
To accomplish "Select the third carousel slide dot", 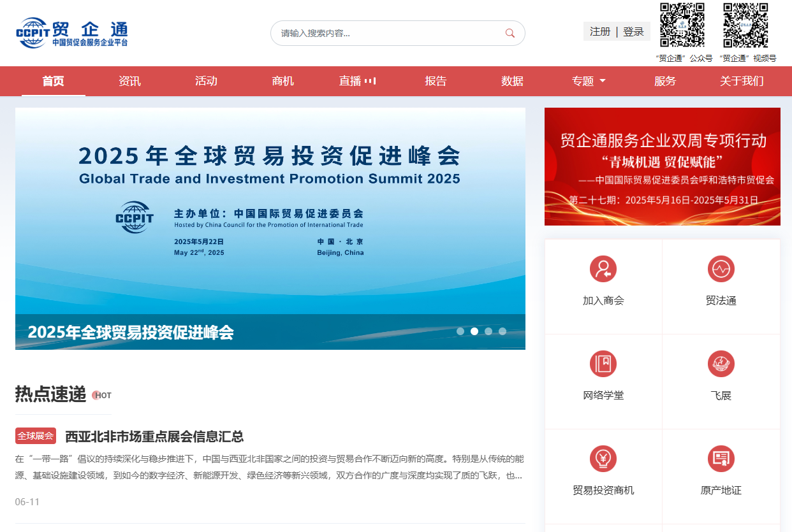I will (488, 331).
